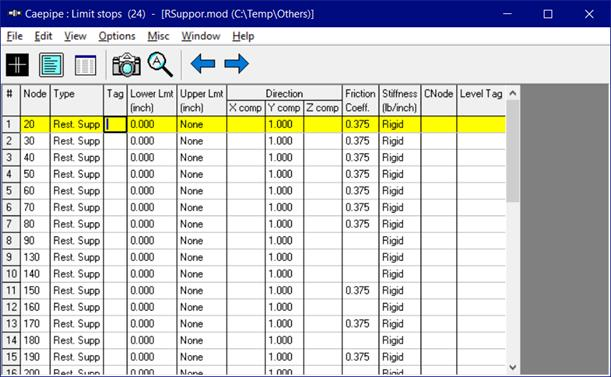Select node 130 cell

tap(35, 257)
